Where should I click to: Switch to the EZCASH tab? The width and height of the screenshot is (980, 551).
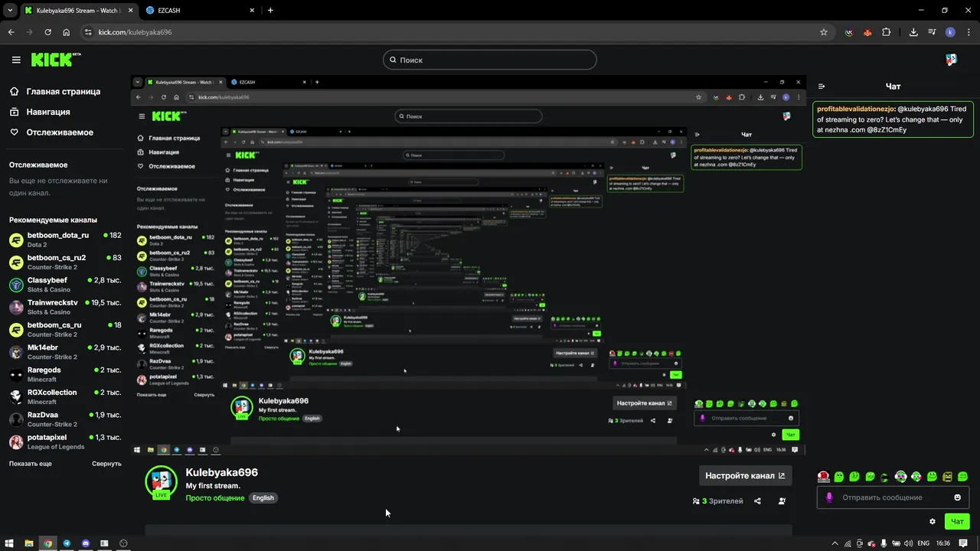pos(198,10)
